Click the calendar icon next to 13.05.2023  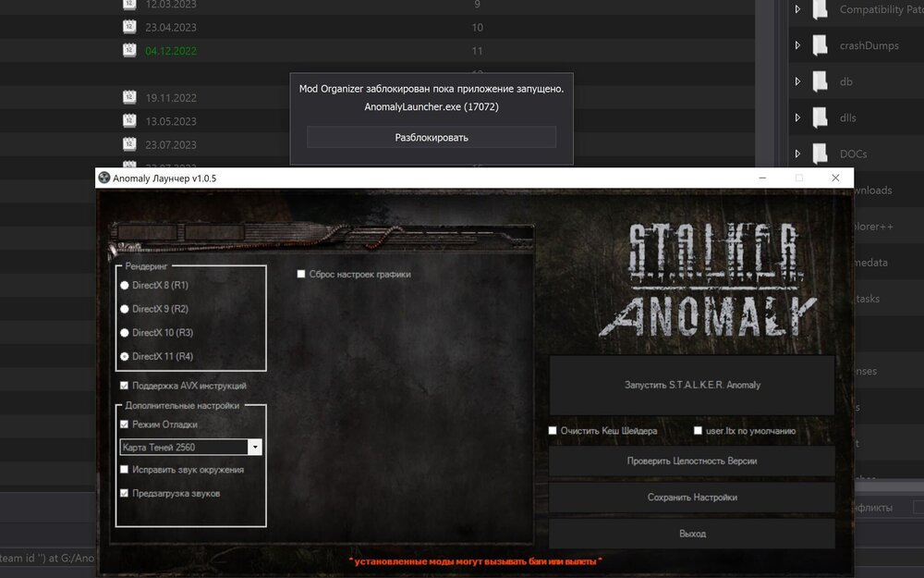[x=129, y=121]
